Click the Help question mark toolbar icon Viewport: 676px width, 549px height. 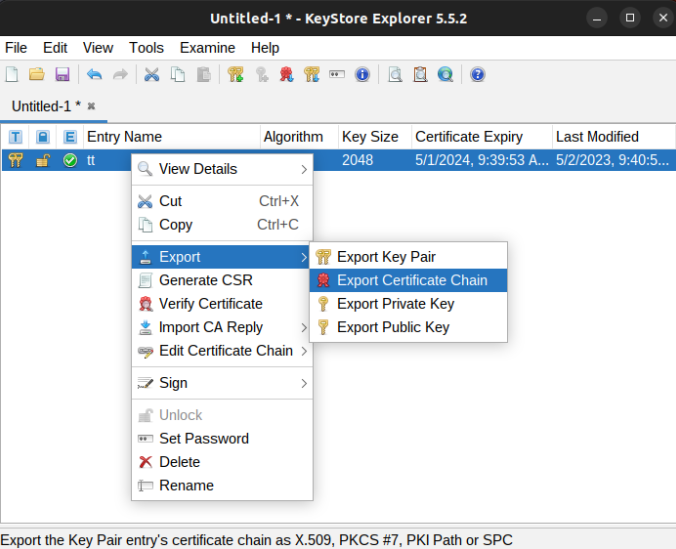pos(477,74)
